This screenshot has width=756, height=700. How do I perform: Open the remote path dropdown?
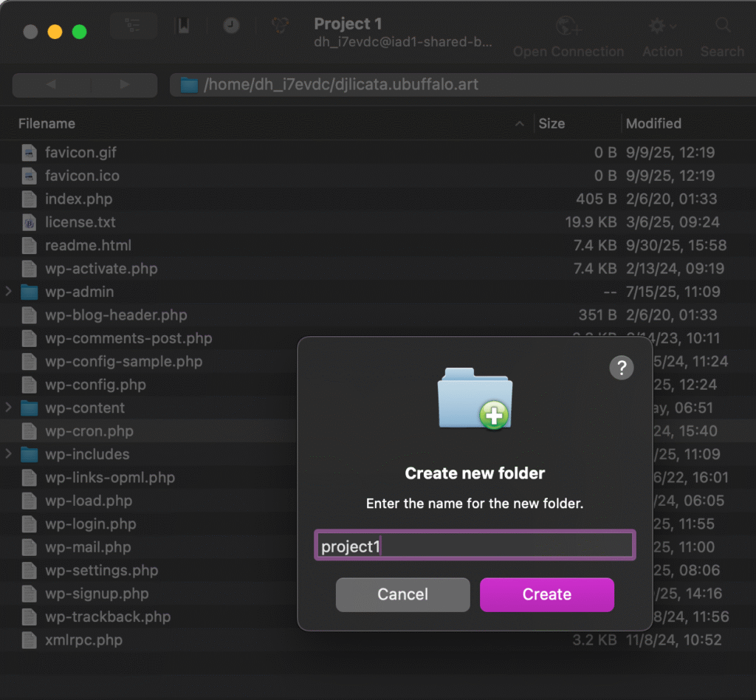458,85
